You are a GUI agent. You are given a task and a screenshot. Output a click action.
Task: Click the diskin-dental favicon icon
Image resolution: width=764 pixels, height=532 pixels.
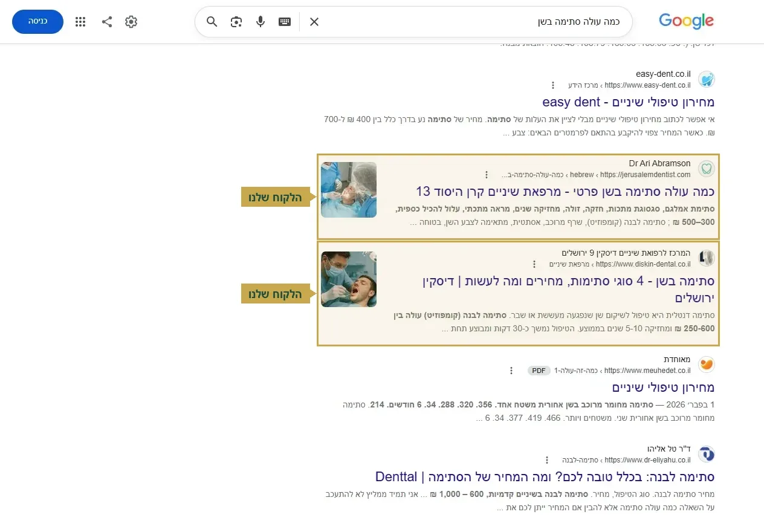pos(706,258)
